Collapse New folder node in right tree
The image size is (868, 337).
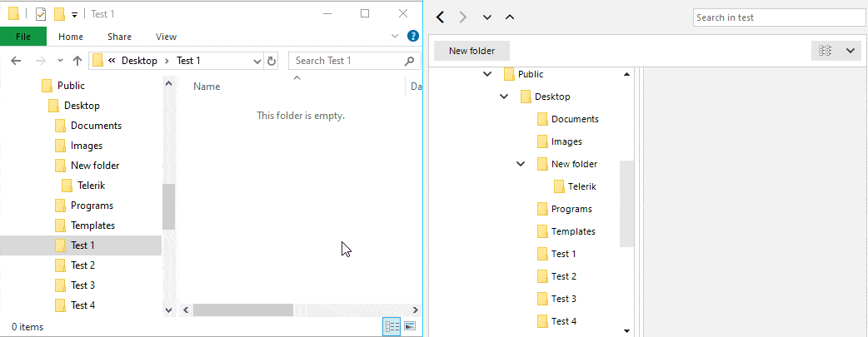coord(521,164)
